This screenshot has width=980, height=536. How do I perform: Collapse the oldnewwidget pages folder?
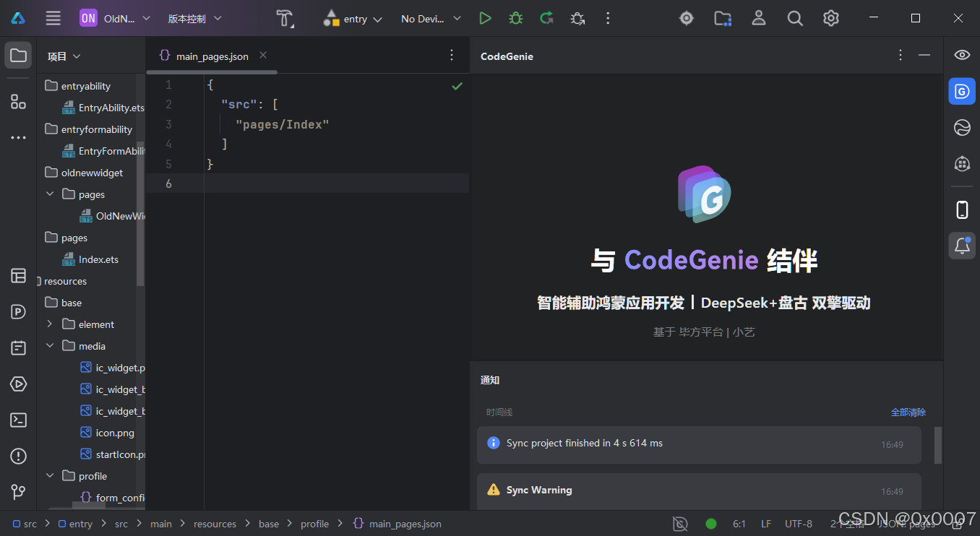pyautogui.click(x=50, y=194)
